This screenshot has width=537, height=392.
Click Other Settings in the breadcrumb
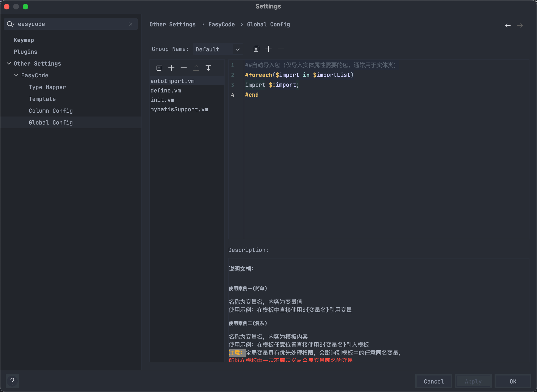click(172, 25)
